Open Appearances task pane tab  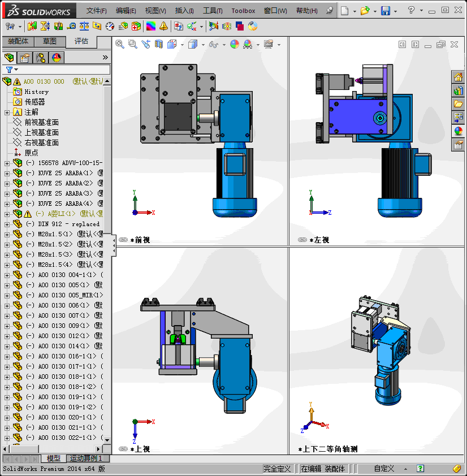pos(458,132)
